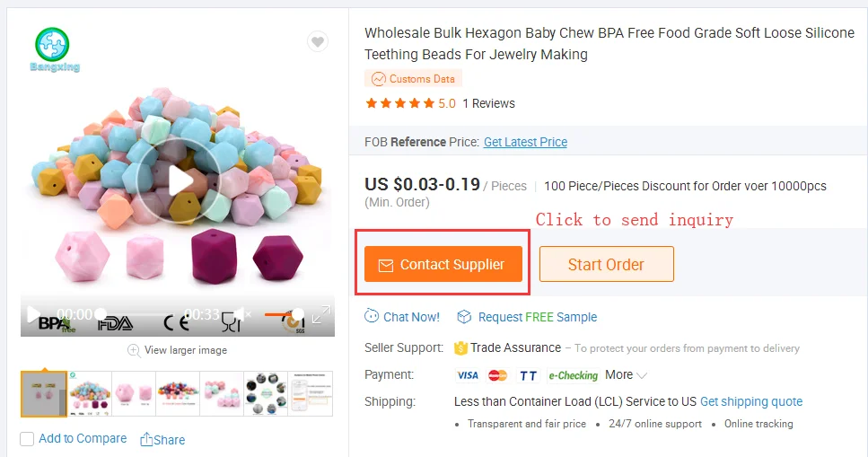Expand the More payment options dropdown
868x457 pixels.
click(x=627, y=374)
